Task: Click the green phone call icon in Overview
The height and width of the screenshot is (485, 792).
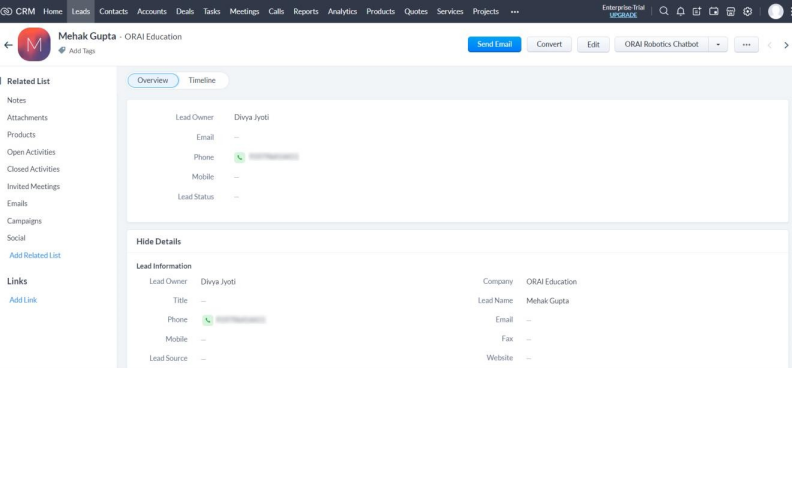Action: coord(239,157)
